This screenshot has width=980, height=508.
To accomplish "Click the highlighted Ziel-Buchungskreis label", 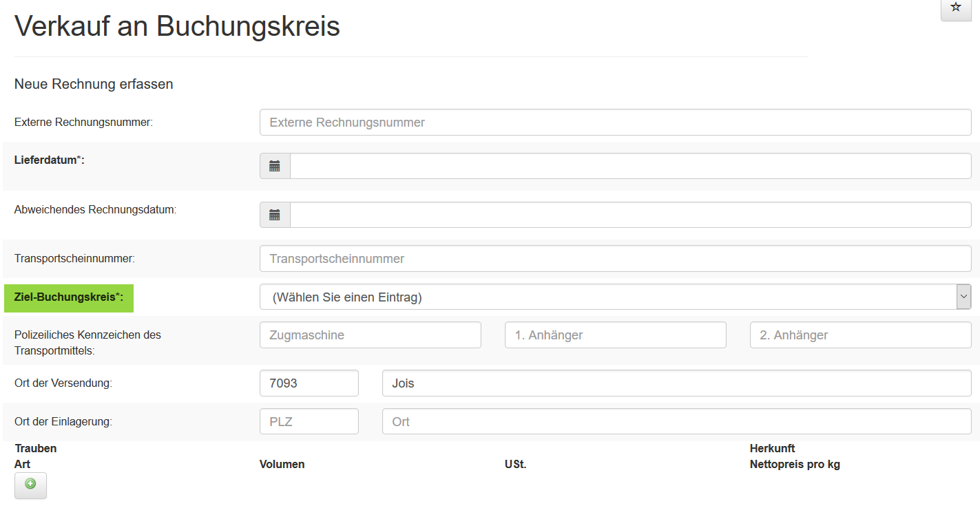I will click(x=69, y=297).
